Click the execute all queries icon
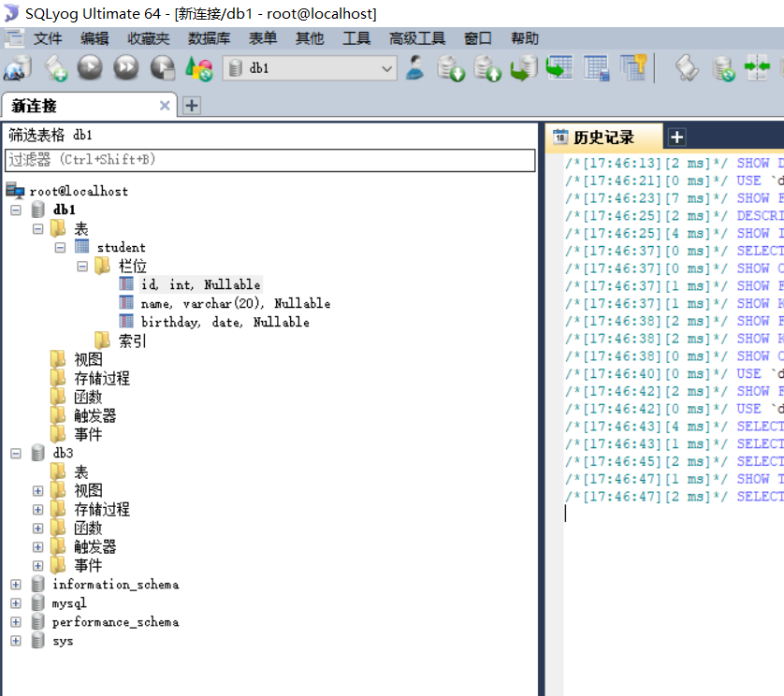The width and height of the screenshot is (784, 696). click(x=126, y=68)
